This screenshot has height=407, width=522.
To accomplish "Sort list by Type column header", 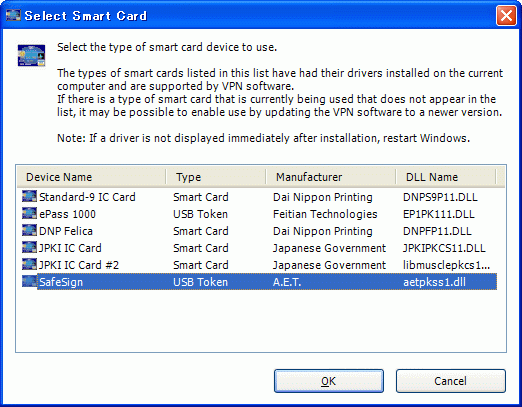I will click(216, 177).
